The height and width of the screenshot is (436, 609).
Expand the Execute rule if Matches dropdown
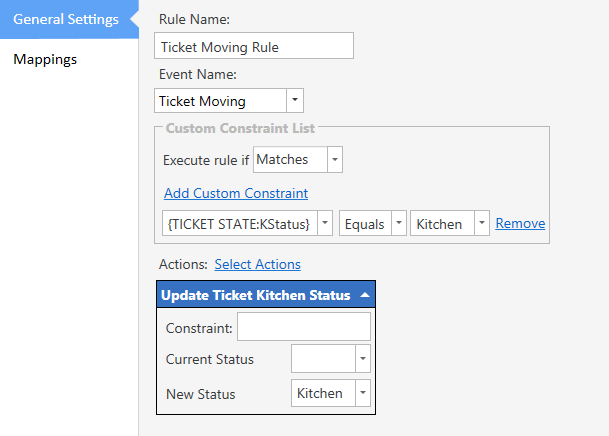tap(334, 159)
